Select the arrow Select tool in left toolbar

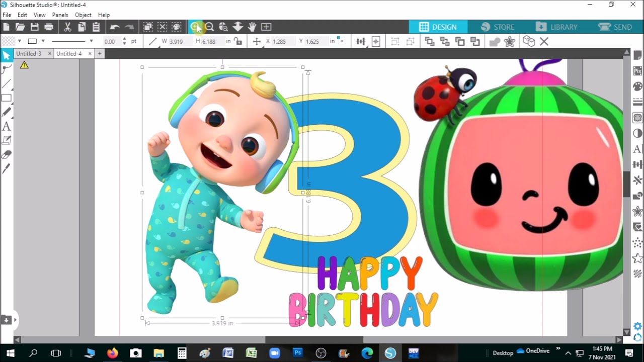coord(7,55)
